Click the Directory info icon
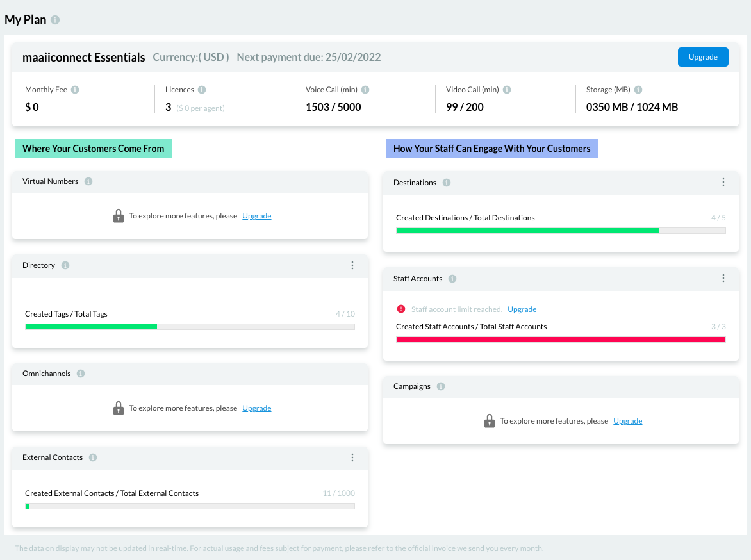751x560 pixels. pos(65,265)
